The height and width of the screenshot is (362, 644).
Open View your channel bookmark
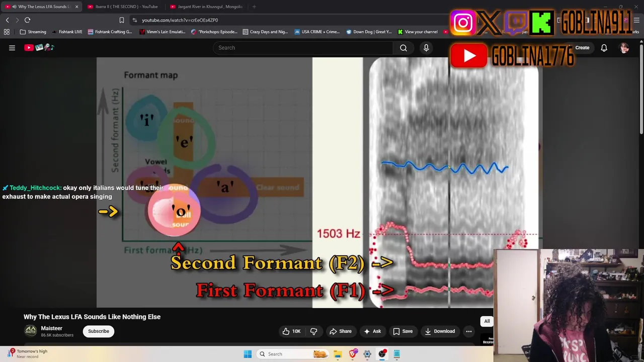[418, 32]
